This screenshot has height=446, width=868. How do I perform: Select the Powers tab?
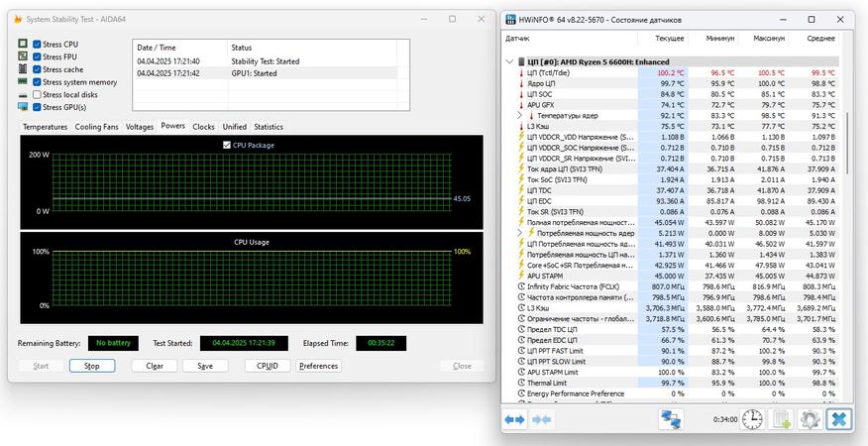coord(173,126)
